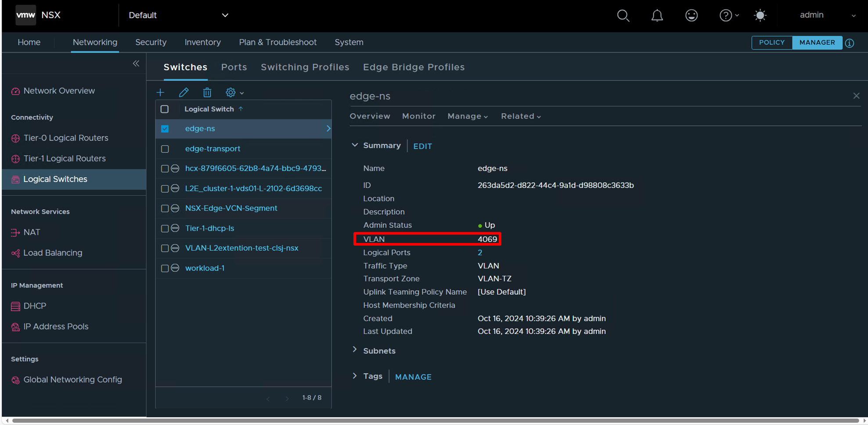Check the L2E_cluster-1-vds01 checkbox
868x425 pixels.
tap(165, 189)
